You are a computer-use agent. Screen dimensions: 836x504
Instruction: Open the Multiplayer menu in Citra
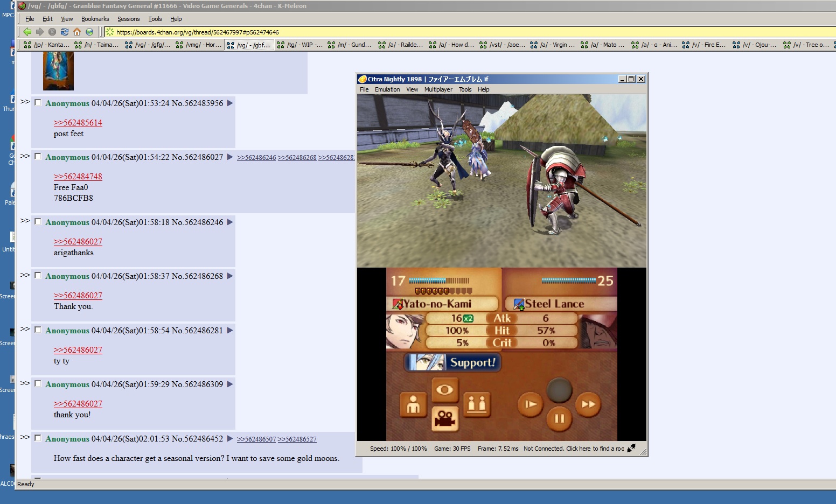(x=438, y=89)
